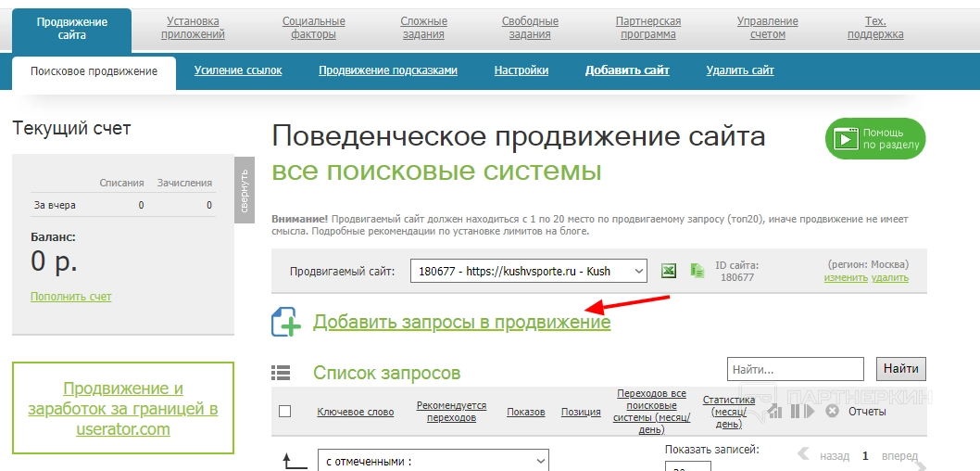
Task: Click the pause/play icon in table header
Action: click(x=802, y=411)
